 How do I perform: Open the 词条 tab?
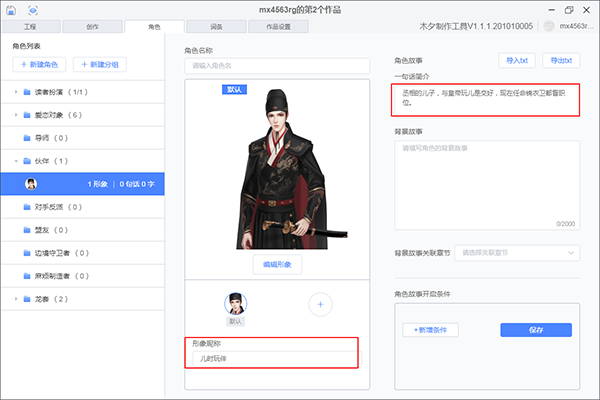216,27
